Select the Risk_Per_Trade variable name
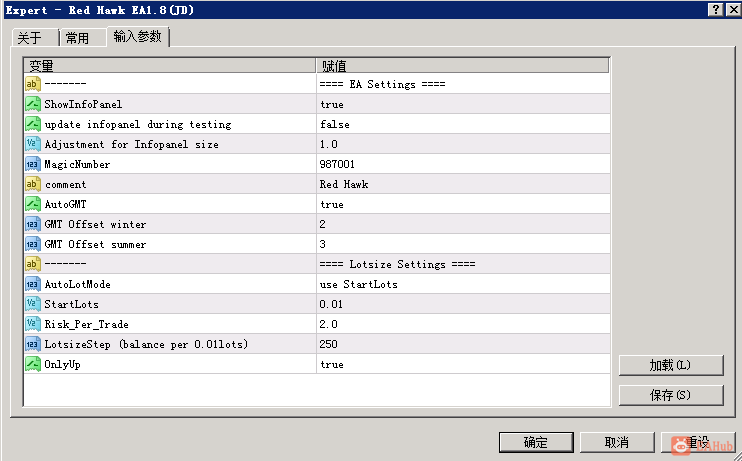The height and width of the screenshot is (461, 742). [87, 325]
